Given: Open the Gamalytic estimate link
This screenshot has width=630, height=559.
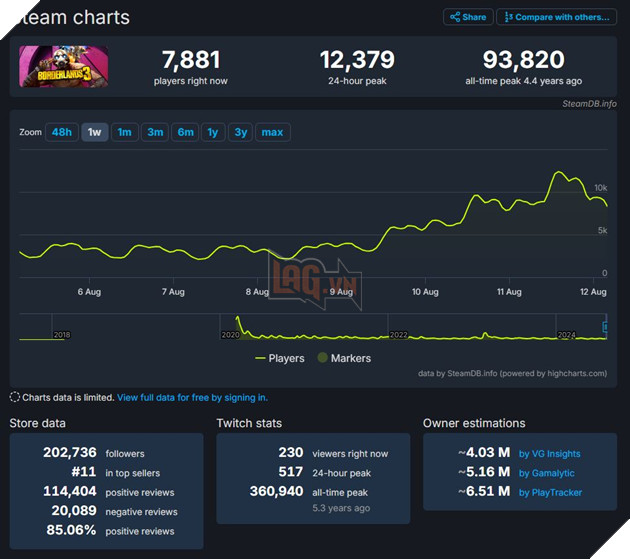Looking at the screenshot, I should (x=545, y=472).
